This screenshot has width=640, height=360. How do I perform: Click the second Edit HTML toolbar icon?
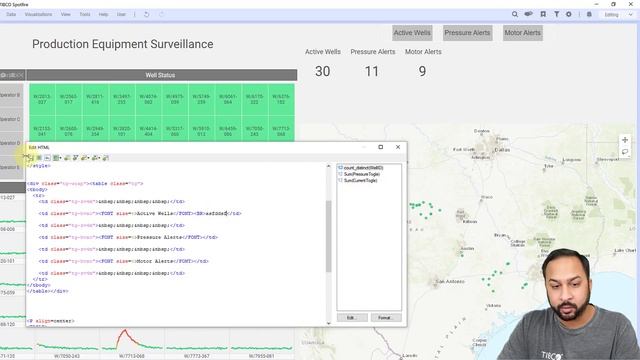tap(39, 158)
